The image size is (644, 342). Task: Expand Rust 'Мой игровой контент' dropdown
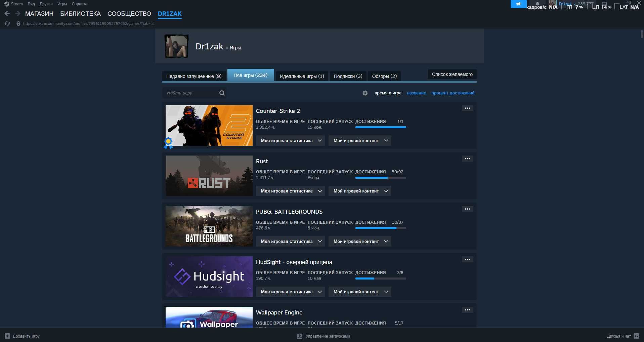(360, 191)
